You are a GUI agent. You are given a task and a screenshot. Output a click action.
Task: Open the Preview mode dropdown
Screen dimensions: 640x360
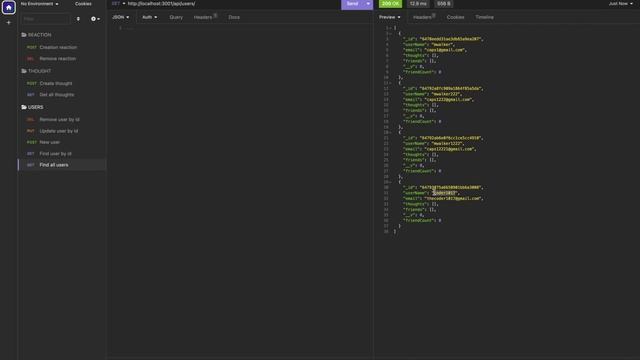point(389,17)
